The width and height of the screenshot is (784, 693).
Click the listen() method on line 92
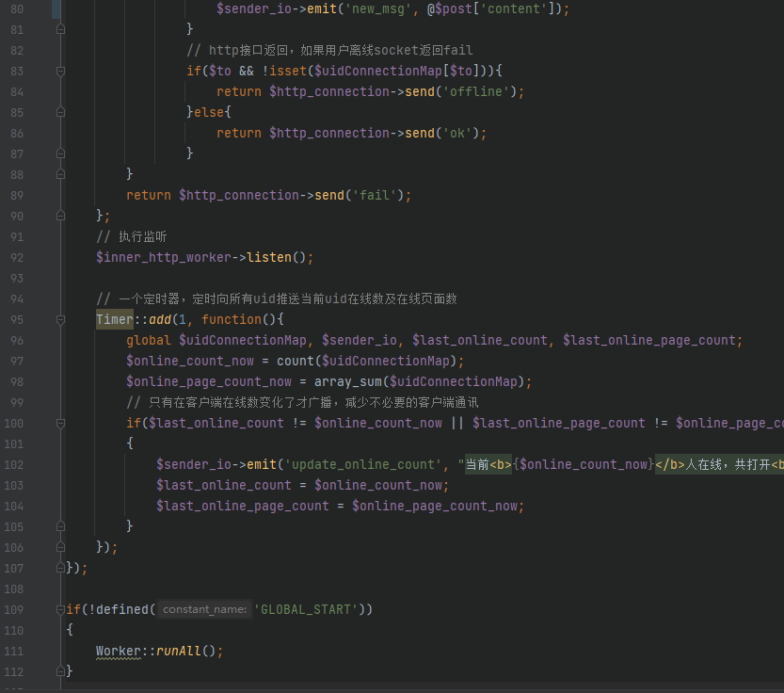(269, 257)
